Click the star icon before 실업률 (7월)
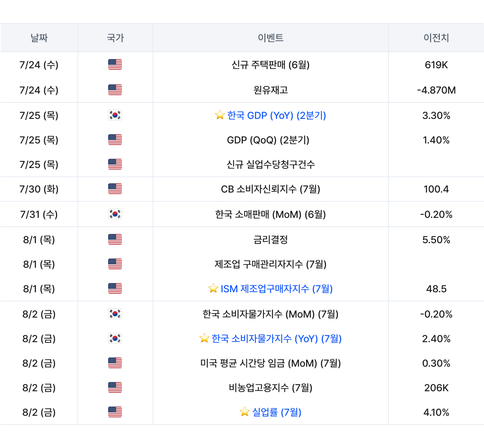The width and height of the screenshot is (484, 448). point(245,412)
